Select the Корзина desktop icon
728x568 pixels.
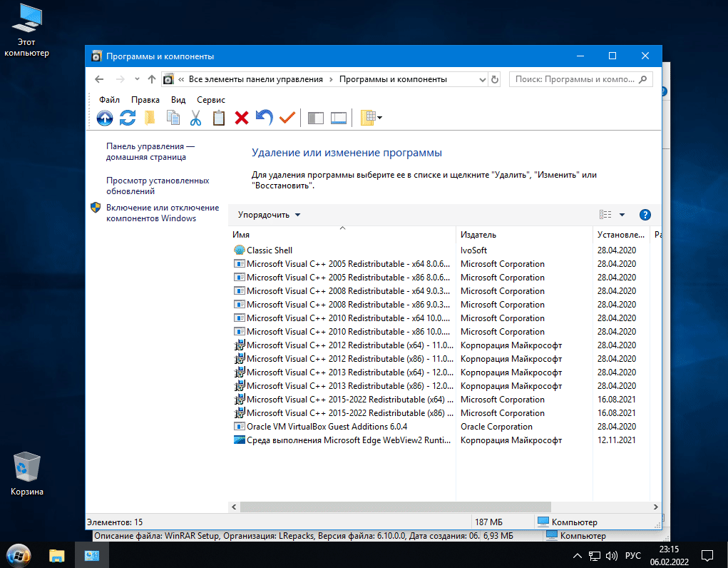(27, 474)
